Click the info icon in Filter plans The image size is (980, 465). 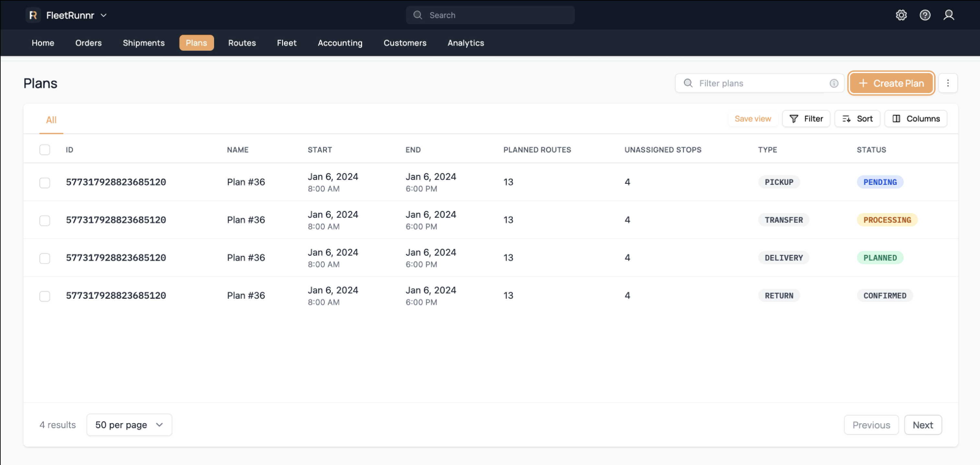834,83
